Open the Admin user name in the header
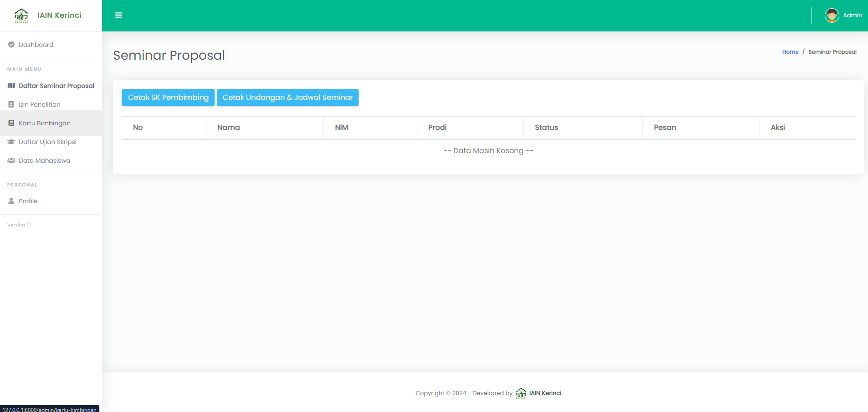 [852, 15]
